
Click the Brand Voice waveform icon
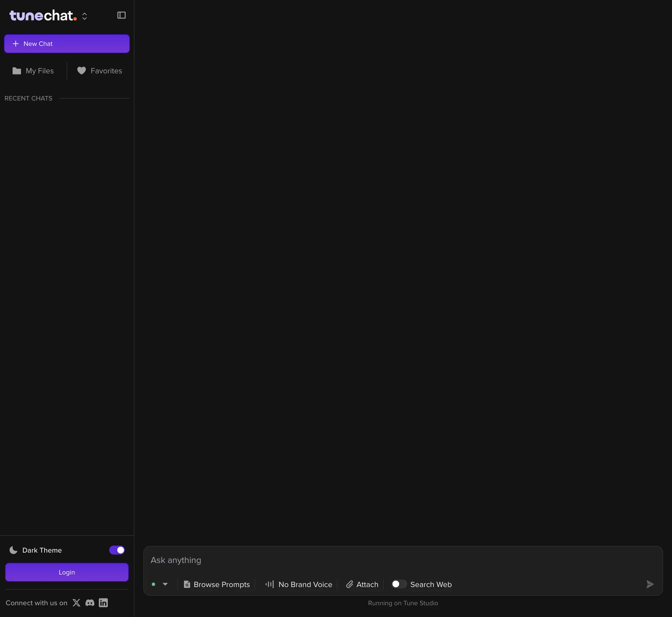(x=270, y=584)
